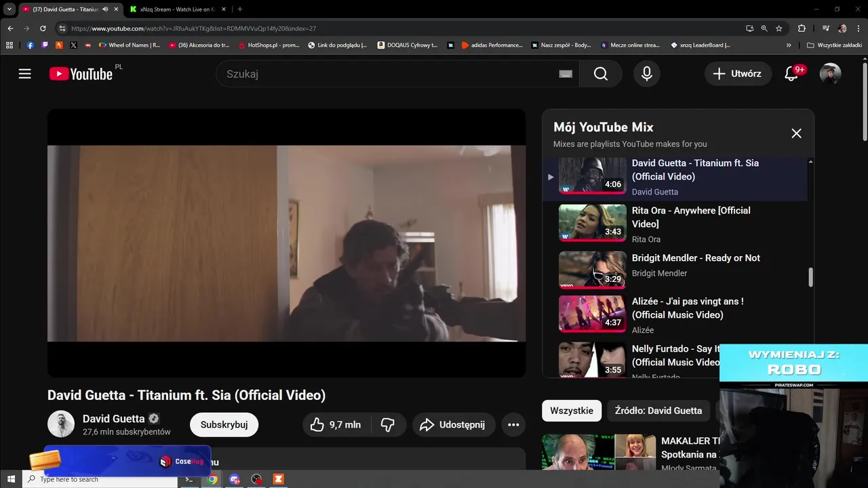Open the on-screen keyboard icon in the search box
The width and height of the screenshot is (868, 488).
click(x=566, y=74)
